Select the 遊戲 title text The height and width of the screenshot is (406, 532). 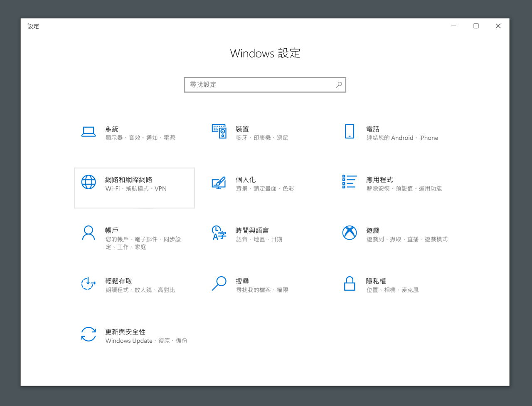pyautogui.click(x=373, y=230)
